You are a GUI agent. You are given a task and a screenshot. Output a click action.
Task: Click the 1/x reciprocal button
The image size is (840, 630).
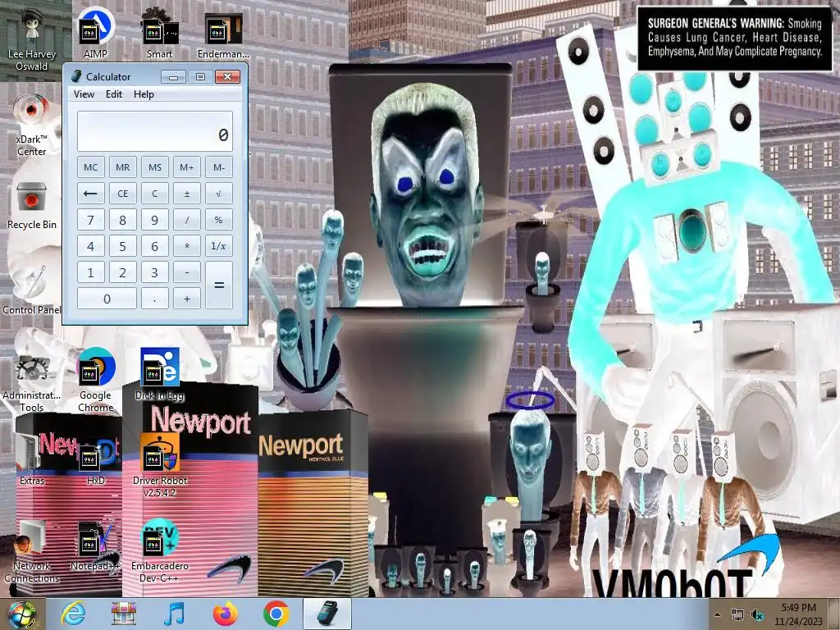tap(219, 246)
